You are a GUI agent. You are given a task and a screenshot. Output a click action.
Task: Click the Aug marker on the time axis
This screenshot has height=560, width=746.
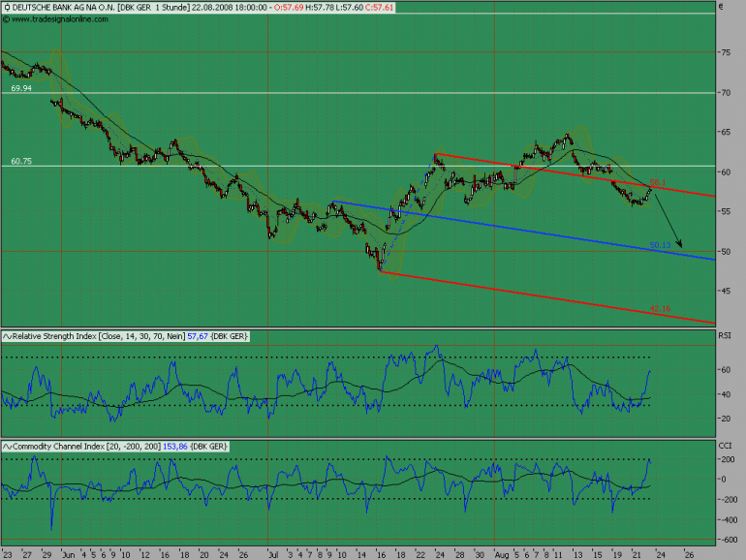[502, 555]
